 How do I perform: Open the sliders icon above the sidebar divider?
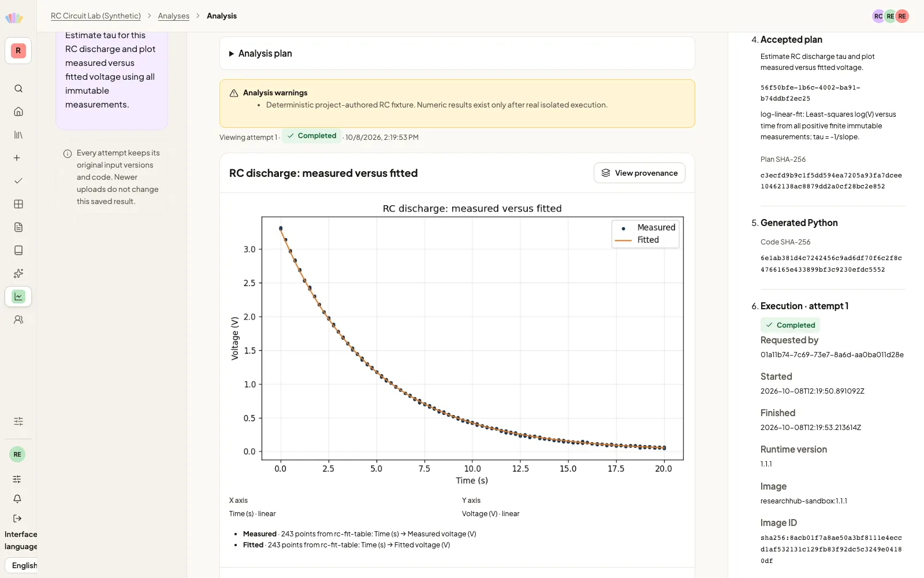pos(18,421)
